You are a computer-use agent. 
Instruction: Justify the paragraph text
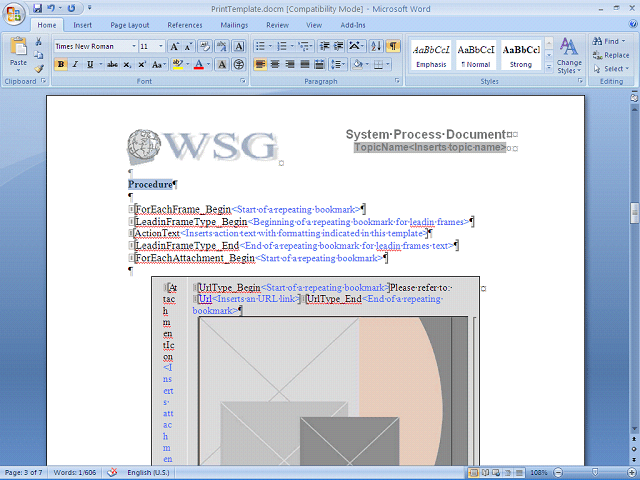[x=305, y=64]
